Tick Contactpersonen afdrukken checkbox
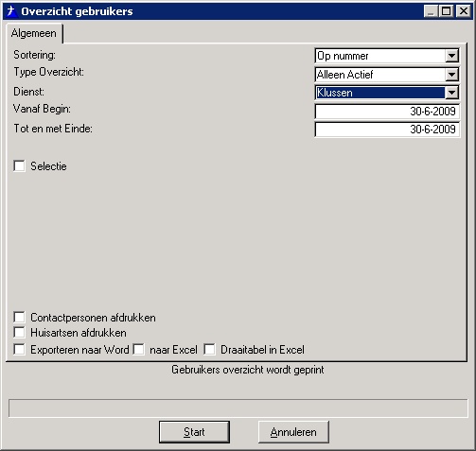 tap(19, 317)
